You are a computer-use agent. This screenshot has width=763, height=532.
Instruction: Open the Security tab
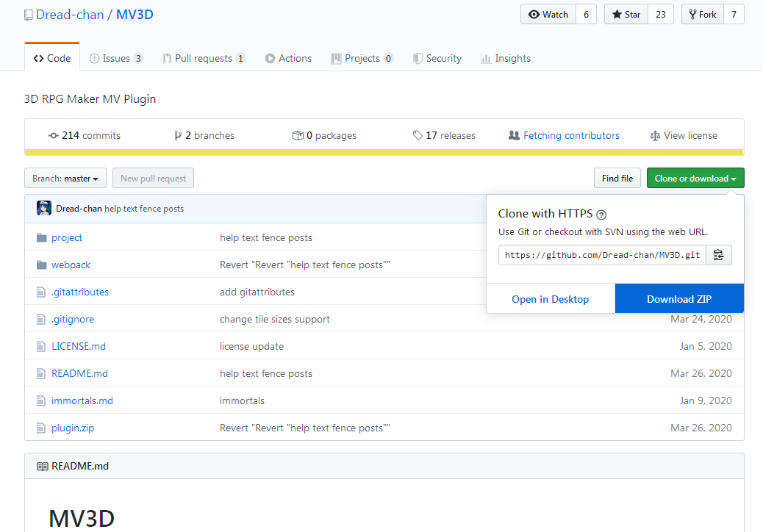437,58
